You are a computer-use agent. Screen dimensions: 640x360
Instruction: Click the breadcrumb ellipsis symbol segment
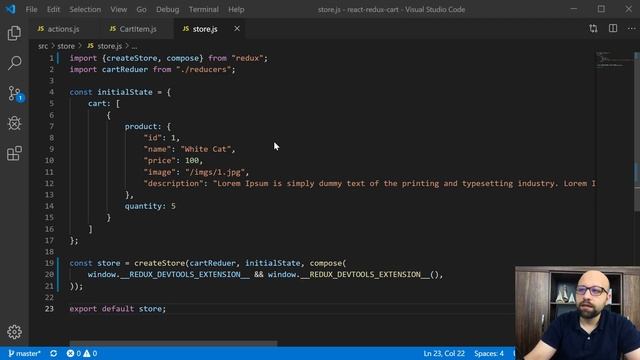click(x=134, y=46)
